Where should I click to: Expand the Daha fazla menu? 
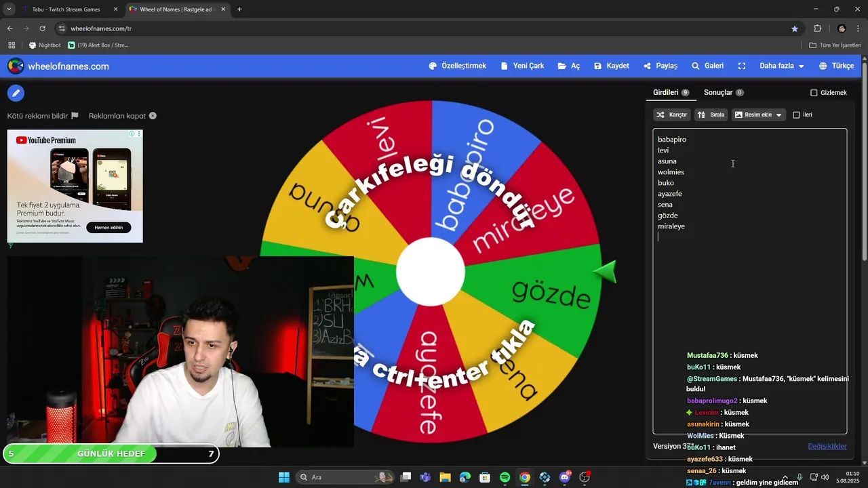coord(781,66)
